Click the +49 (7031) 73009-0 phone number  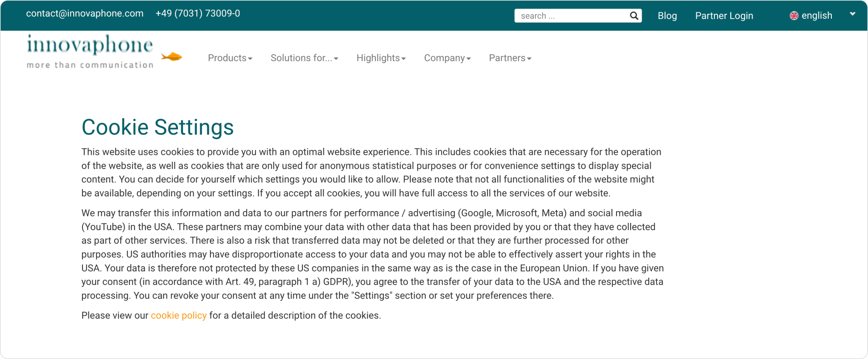(x=197, y=14)
